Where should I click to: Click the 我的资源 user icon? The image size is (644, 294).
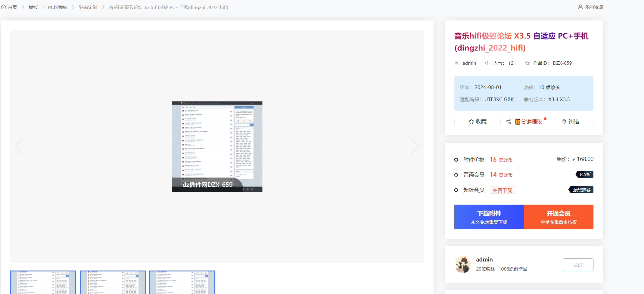tap(580, 7)
